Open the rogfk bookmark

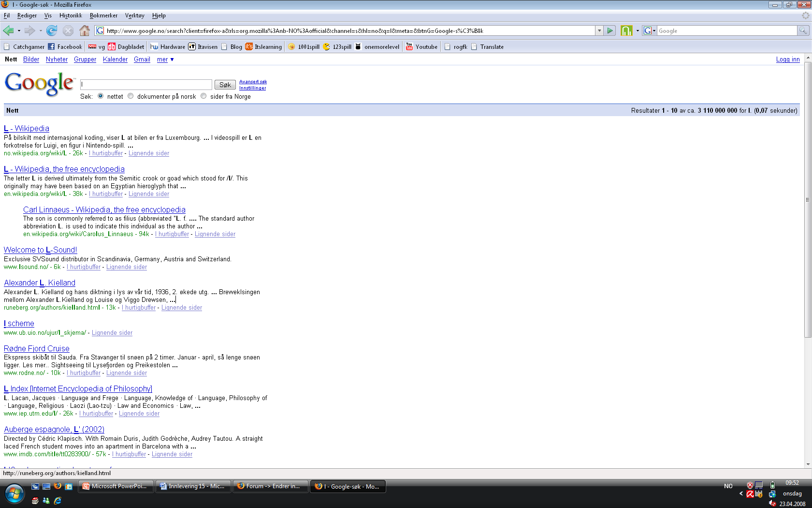coord(456,47)
